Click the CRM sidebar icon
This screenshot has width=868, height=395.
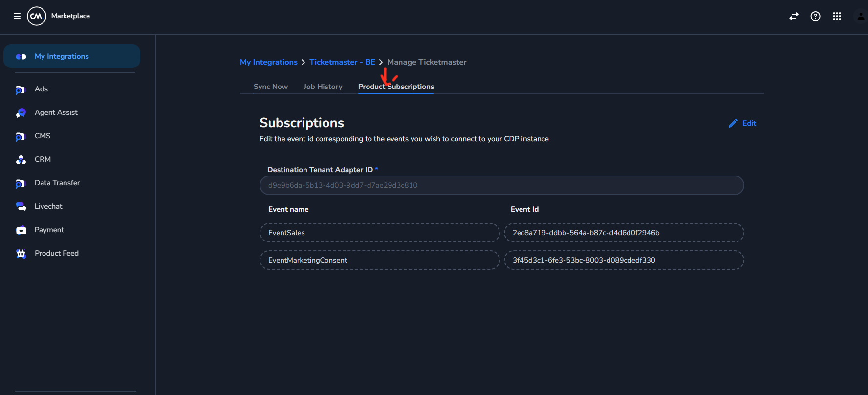point(21,160)
